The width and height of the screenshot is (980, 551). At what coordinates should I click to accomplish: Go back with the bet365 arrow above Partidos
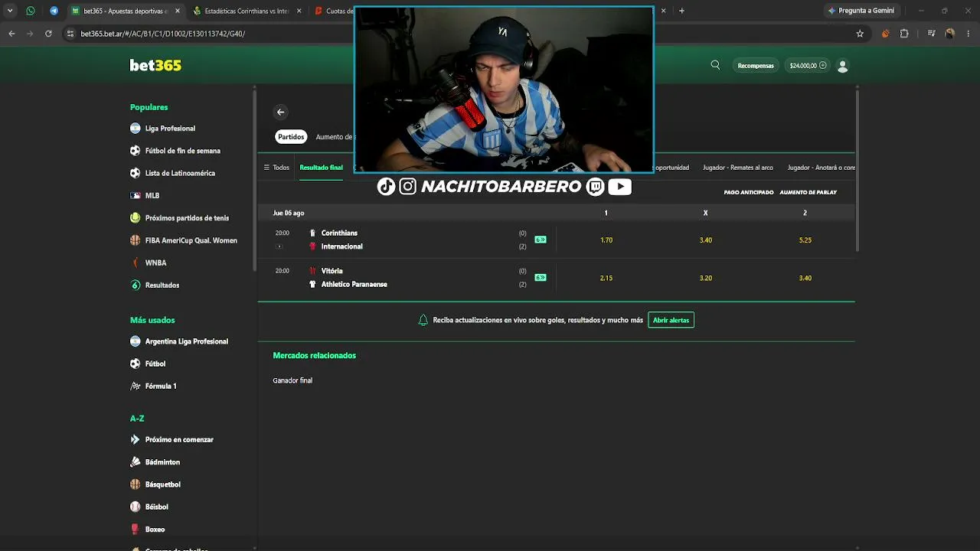(280, 112)
